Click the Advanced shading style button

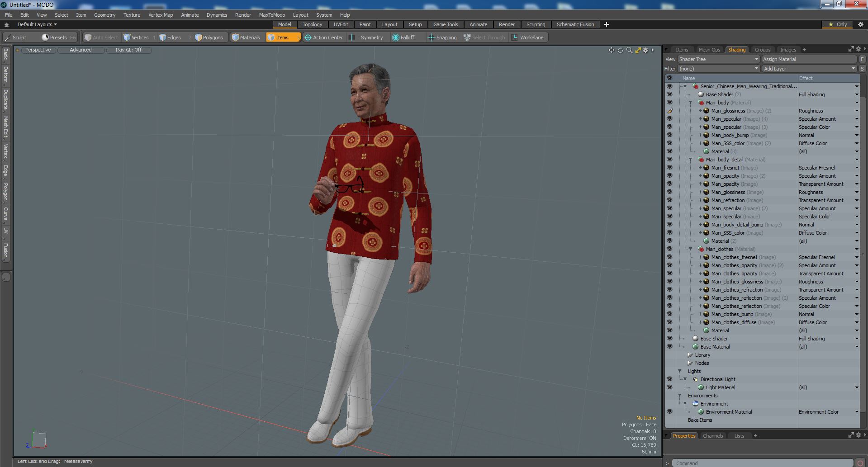click(81, 50)
